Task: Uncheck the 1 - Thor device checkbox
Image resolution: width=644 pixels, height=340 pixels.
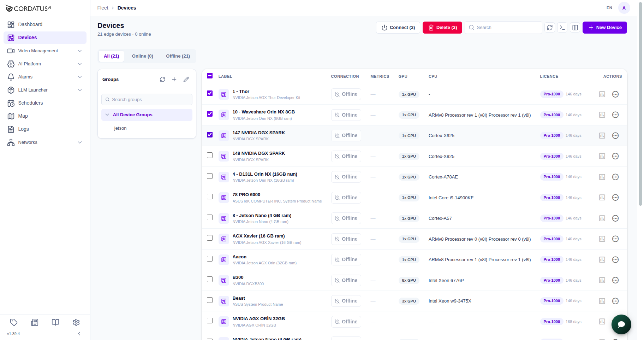Action: click(x=210, y=93)
